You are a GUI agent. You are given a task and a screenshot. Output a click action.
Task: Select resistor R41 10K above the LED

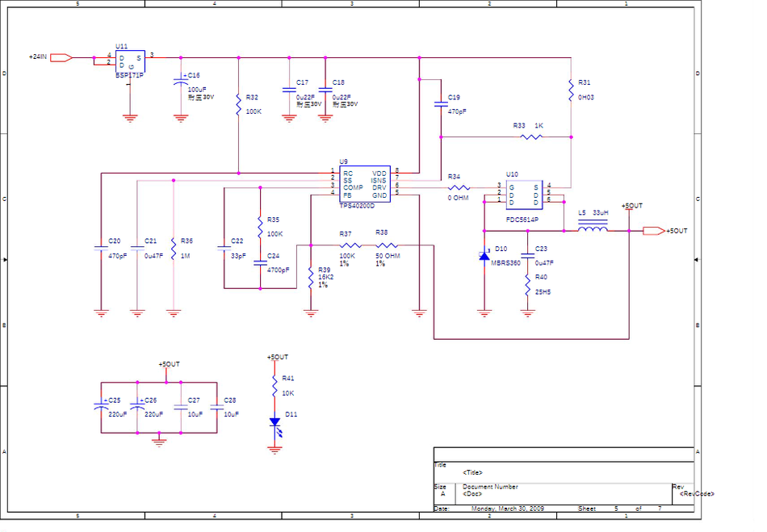(275, 383)
